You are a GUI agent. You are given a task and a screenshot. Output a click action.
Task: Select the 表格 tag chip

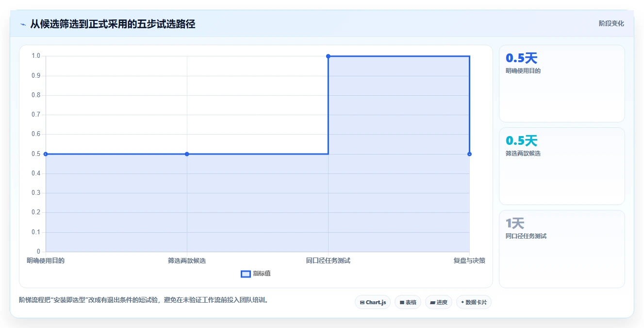(x=408, y=302)
